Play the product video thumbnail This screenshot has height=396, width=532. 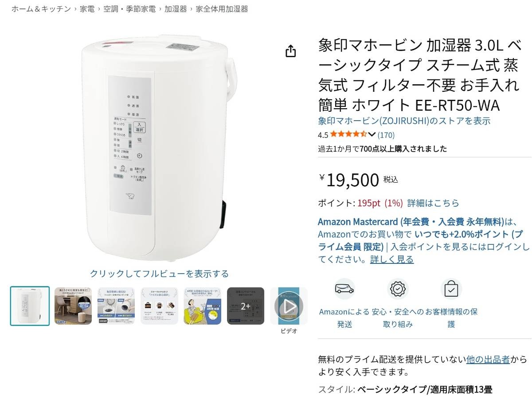(x=289, y=306)
